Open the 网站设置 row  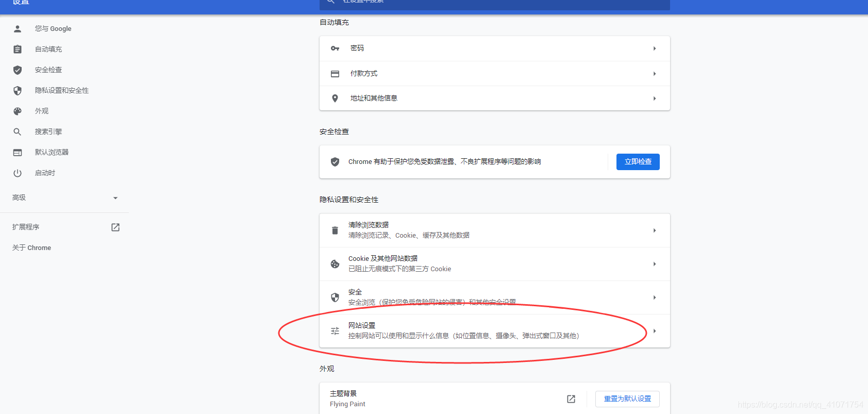(495, 331)
